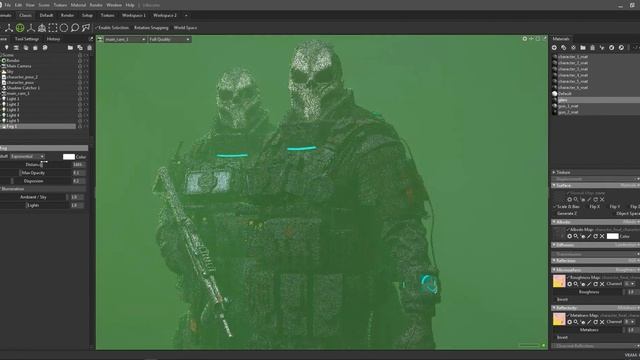Select character_pose_2 in the scene tree

(22, 77)
